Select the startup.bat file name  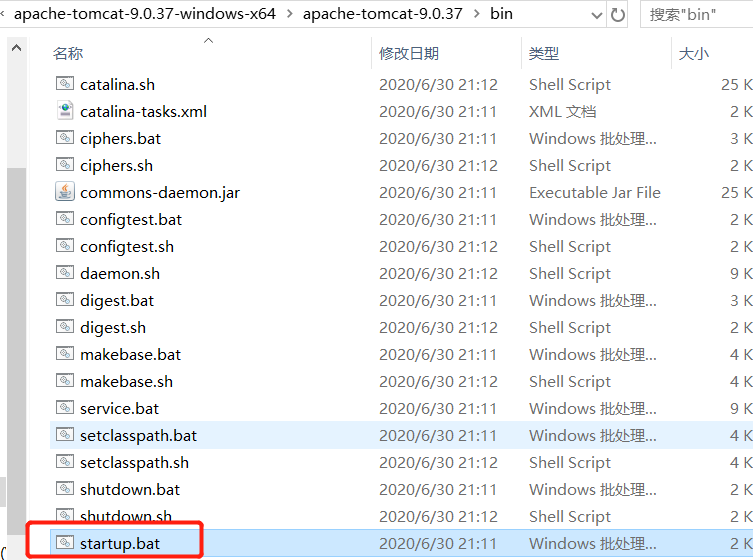click(x=120, y=544)
